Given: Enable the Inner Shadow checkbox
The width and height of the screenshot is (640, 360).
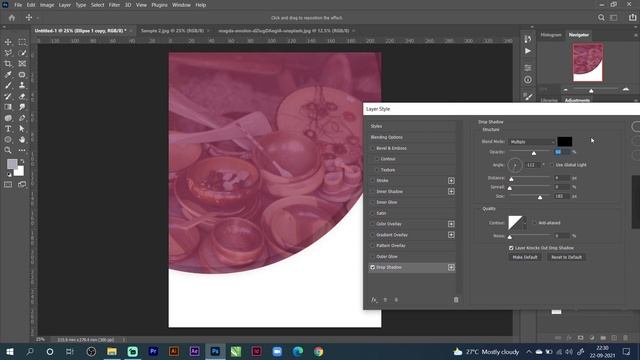Looking at the screenshot, I should (372, 191).
